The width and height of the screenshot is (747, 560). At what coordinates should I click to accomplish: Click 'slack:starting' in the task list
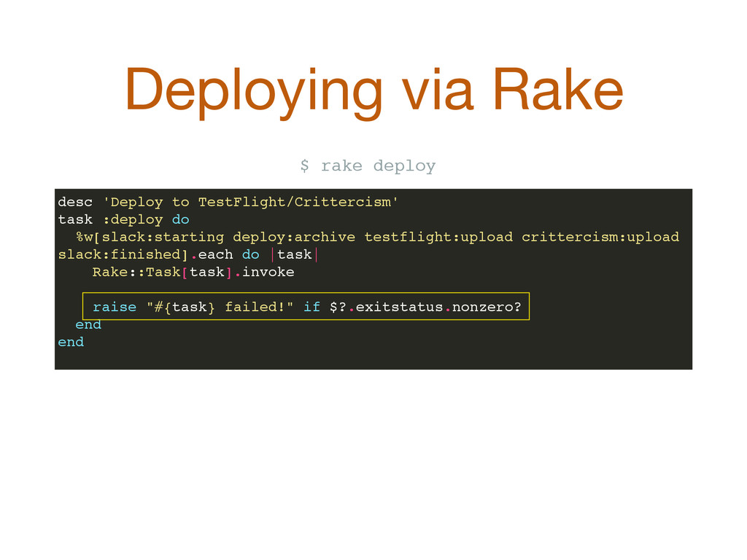[163, 237]
